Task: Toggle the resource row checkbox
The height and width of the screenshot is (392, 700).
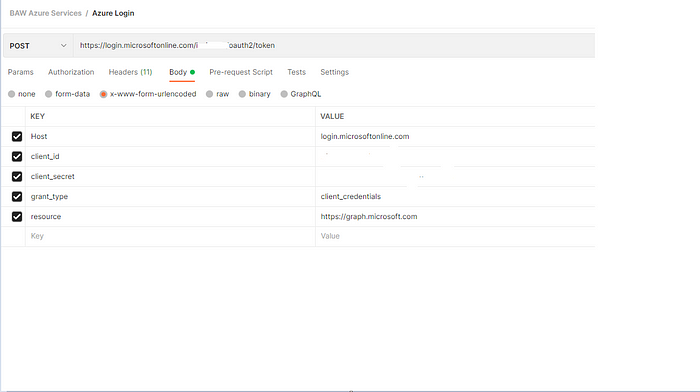Action: pos(17,217)
